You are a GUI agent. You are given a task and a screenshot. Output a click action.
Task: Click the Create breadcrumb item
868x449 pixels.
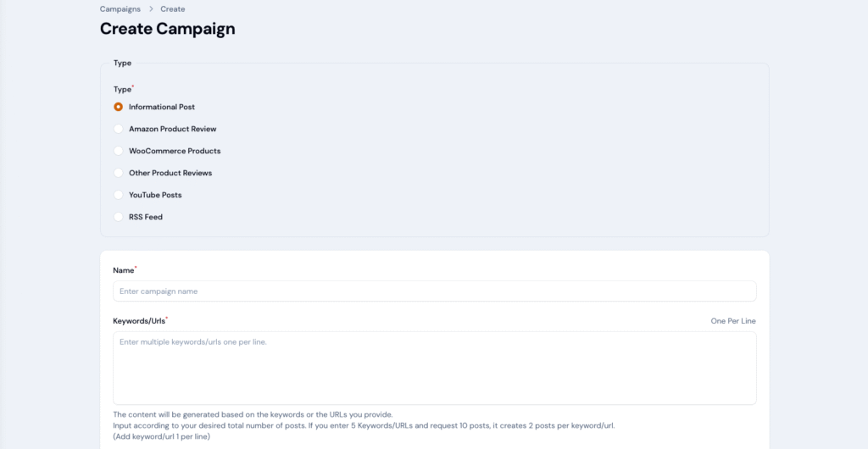coord(173,9)
